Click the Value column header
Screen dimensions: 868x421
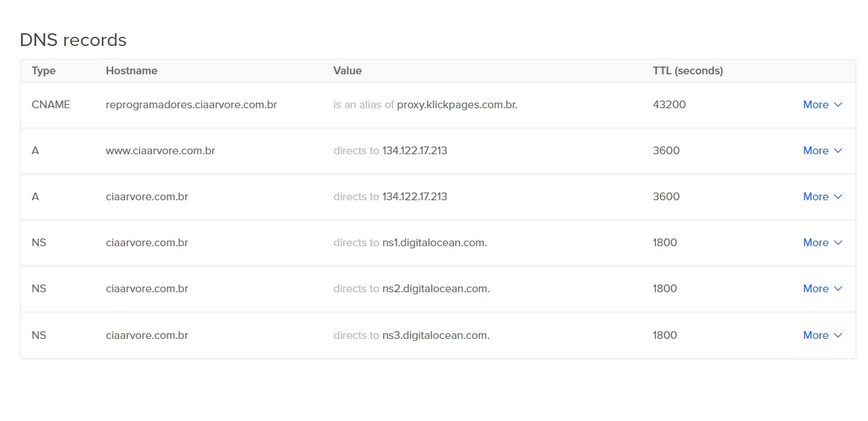348,71
